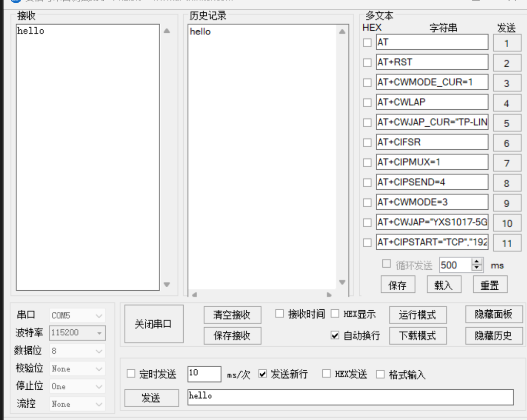
Task: Click 保存 in multi-text panel
Action: (x=398, y=285)
